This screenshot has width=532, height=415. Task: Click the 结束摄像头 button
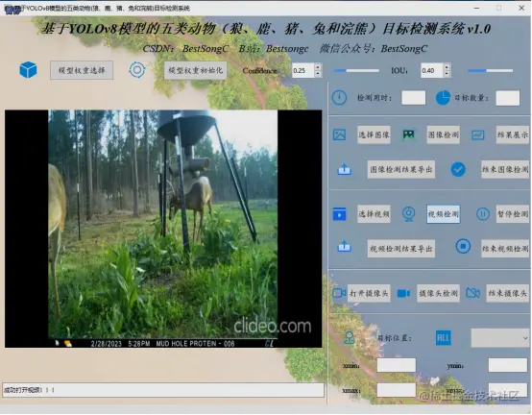coord(508,293)
